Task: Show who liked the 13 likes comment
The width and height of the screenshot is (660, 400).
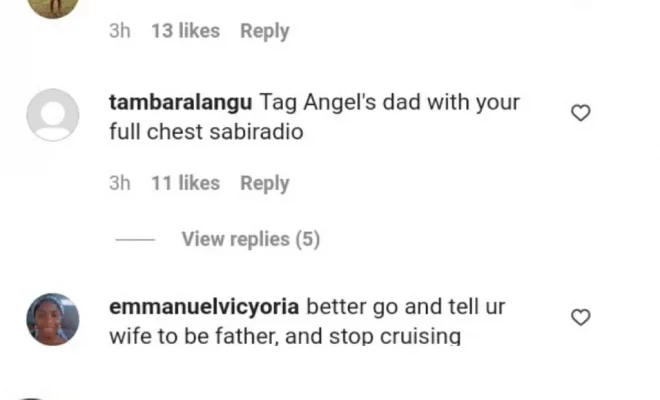Action: point(186,31)
